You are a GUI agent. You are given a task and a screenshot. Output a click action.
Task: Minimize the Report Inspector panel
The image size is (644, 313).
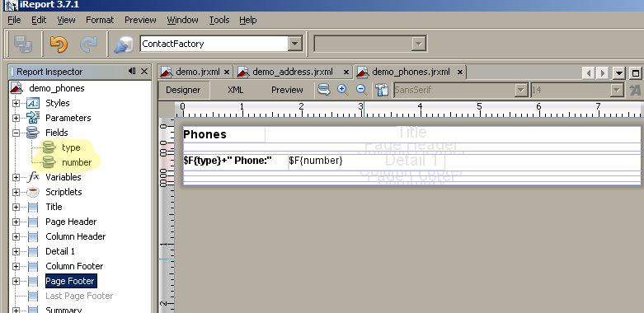tap(132, 72)
